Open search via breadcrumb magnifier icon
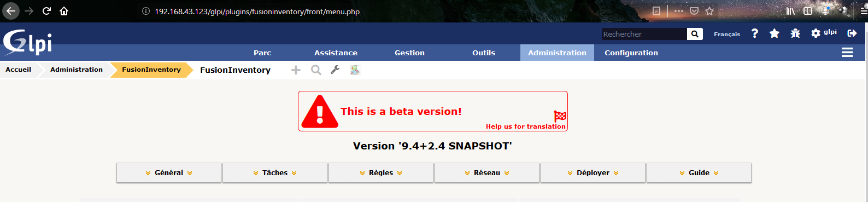 [x=316, y=70]
